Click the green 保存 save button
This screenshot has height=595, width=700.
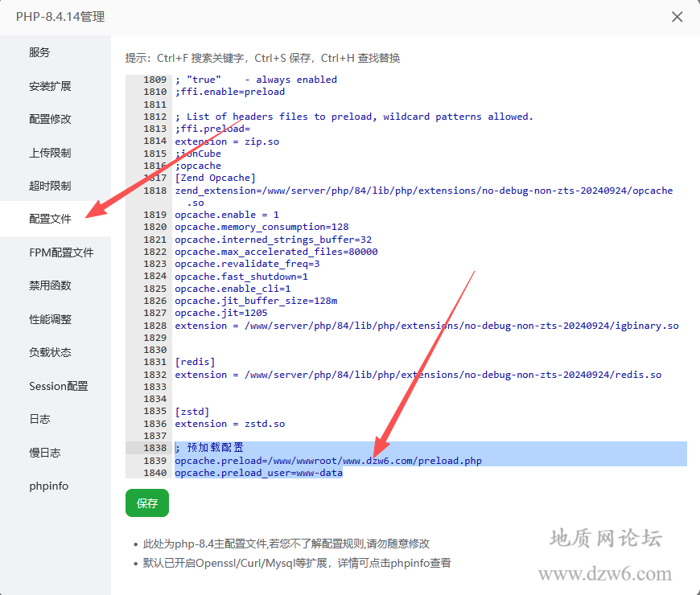[146, 503]
